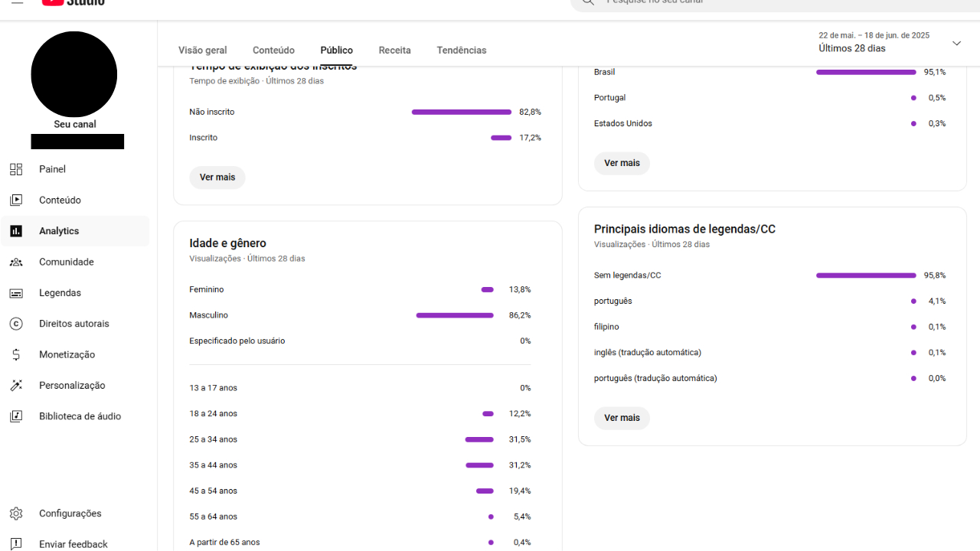
Task: Open the hamburger menu at top left
Action: click(17, 2)
